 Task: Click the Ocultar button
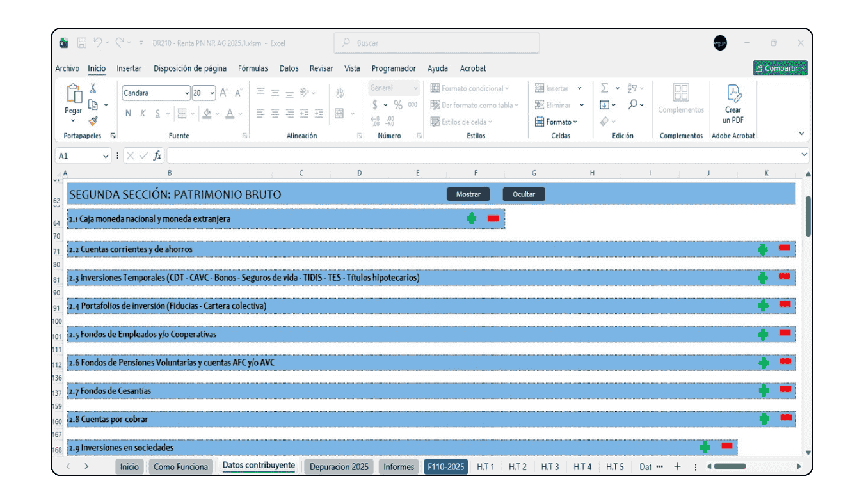(524, 194)
